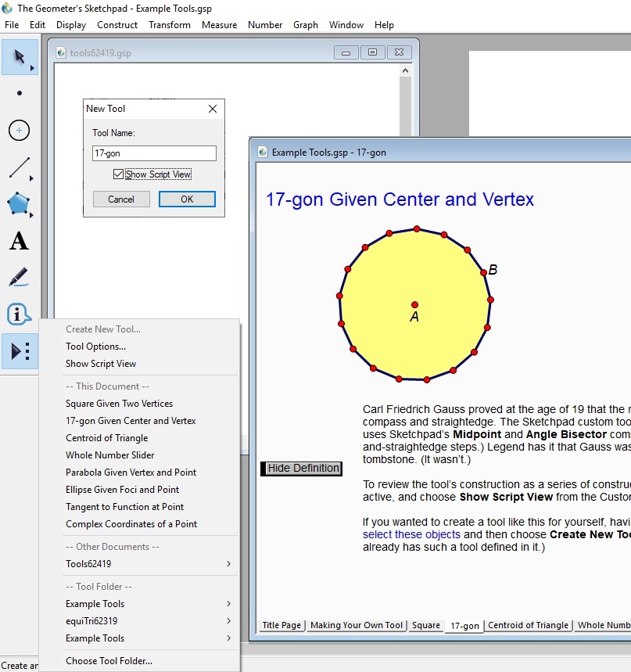
Task: Close the tools62419.gsp window
Action: [x=400, y=52]
